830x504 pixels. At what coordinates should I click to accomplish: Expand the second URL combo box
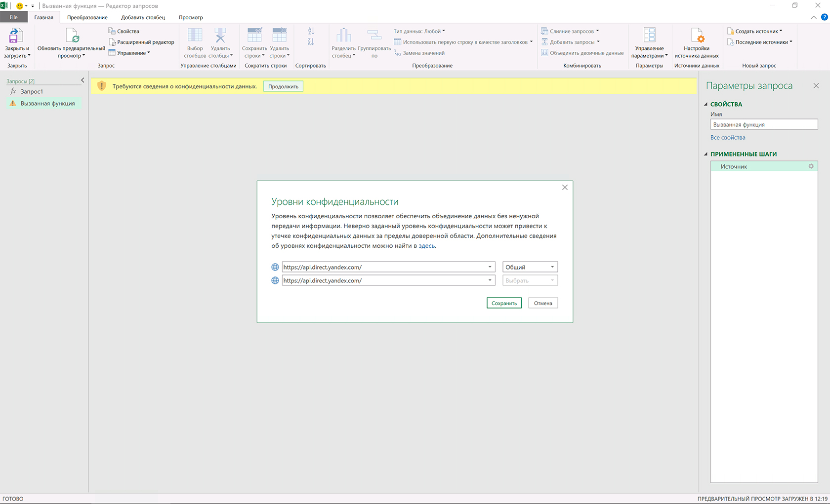tap(490, 280)
